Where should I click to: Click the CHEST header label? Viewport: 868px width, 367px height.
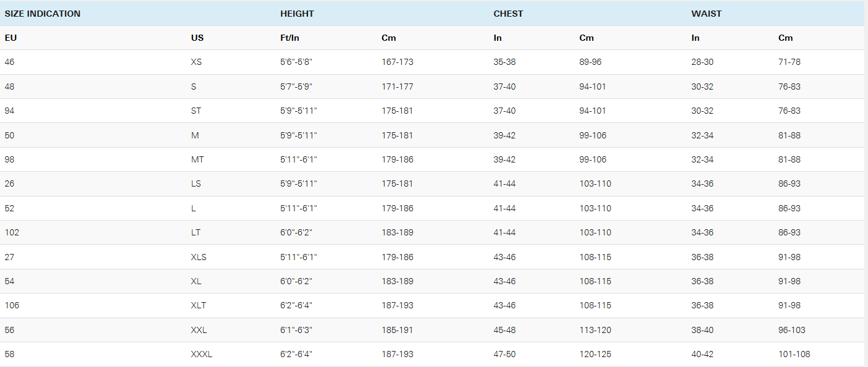[x=508, y=14]
